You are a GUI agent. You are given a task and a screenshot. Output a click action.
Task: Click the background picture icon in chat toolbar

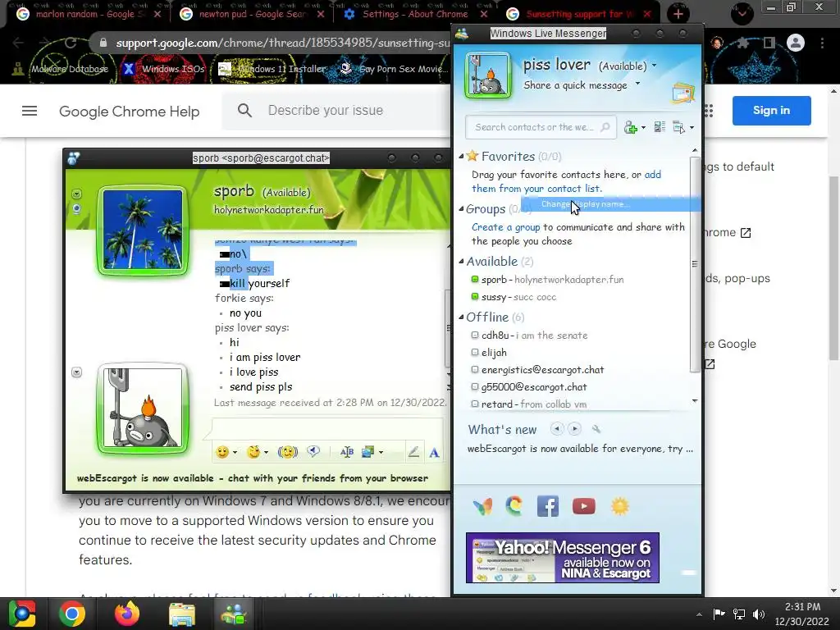368,452
